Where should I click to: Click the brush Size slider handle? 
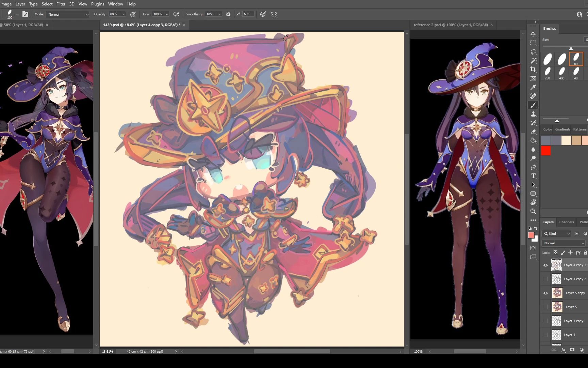(x=571, y=48)
